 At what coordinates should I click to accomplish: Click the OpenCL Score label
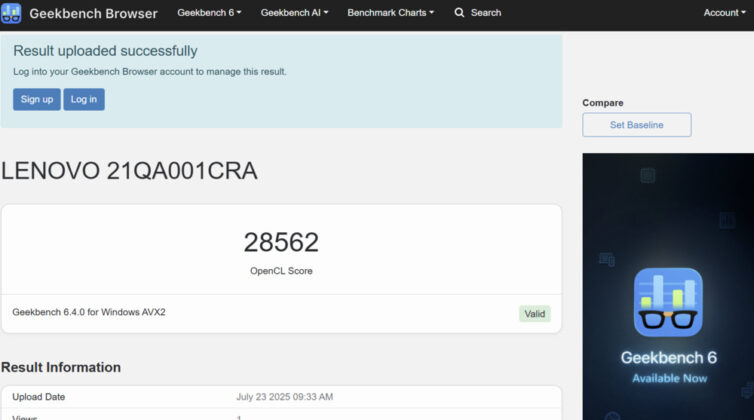click(x=281, y=271)
